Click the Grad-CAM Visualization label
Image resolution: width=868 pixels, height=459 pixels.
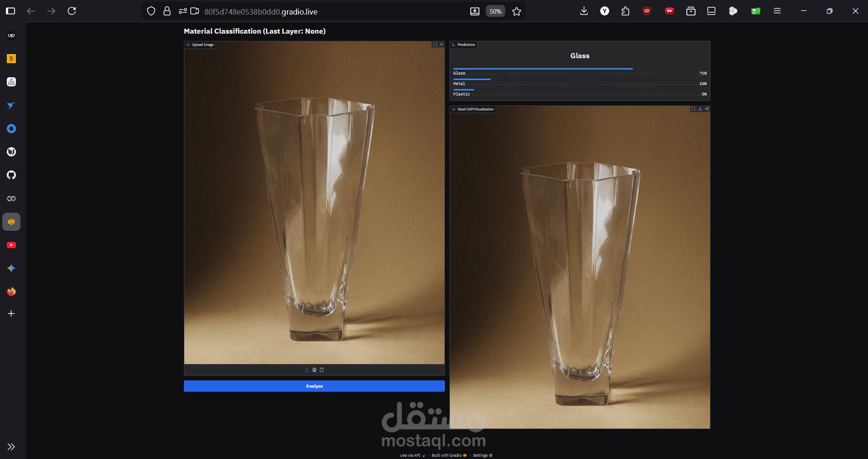coord(473,109)
